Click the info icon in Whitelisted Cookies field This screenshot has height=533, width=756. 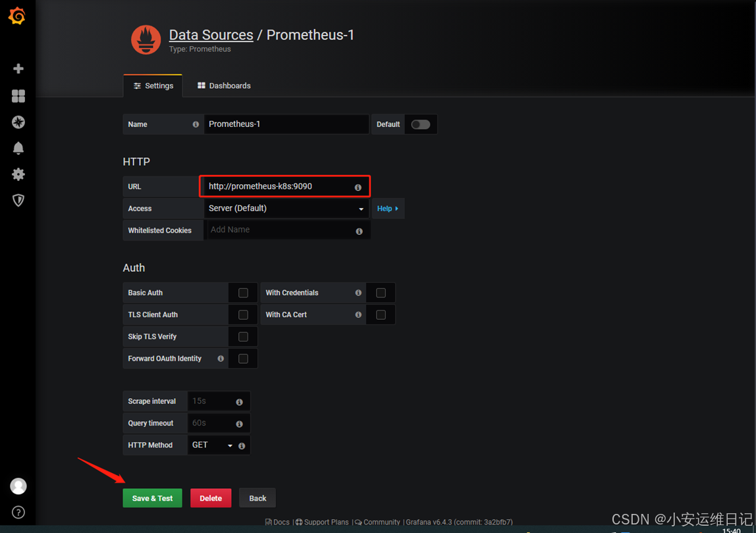[x=359, y=232]
